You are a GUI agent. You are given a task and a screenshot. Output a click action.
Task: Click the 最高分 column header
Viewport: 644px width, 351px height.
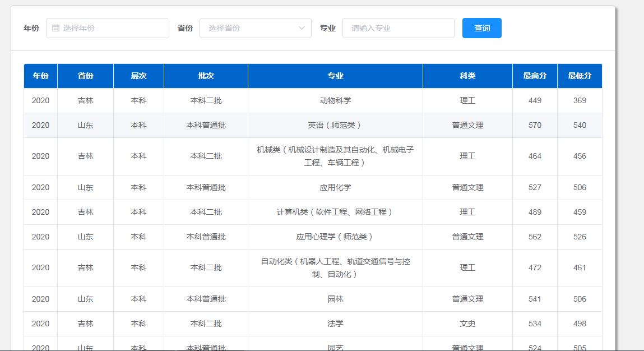click(x=535, y=76)
